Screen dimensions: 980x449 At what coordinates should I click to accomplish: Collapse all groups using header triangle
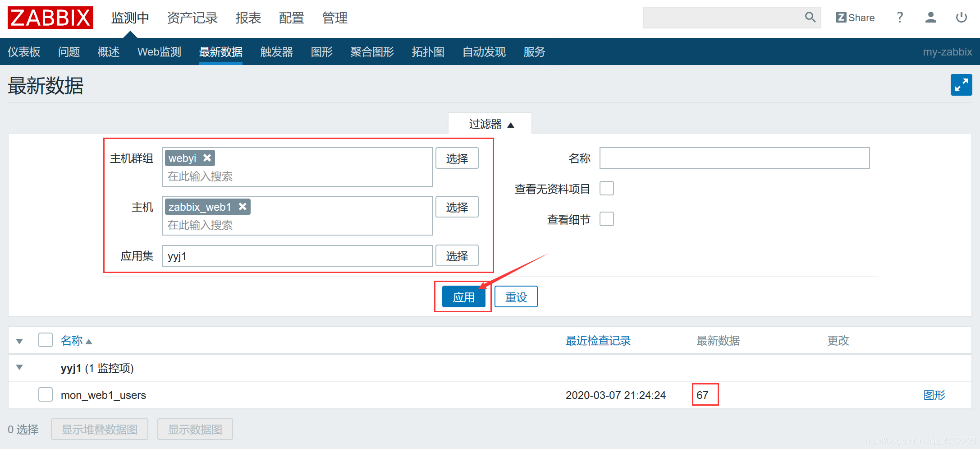(19, 341)
